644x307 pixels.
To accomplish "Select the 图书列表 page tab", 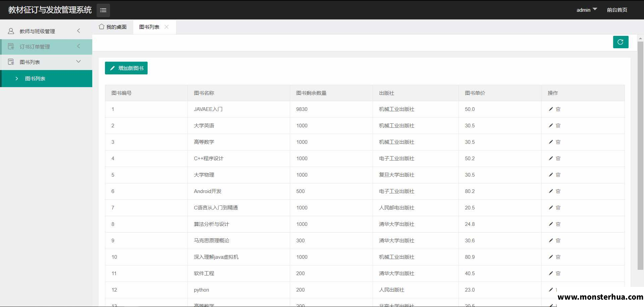I will click(x=149, y=27).
